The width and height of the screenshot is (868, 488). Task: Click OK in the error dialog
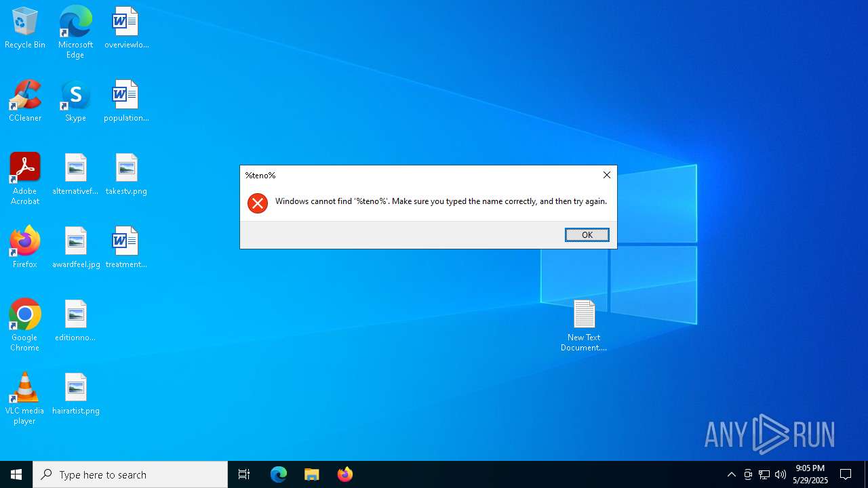point(587,235)
